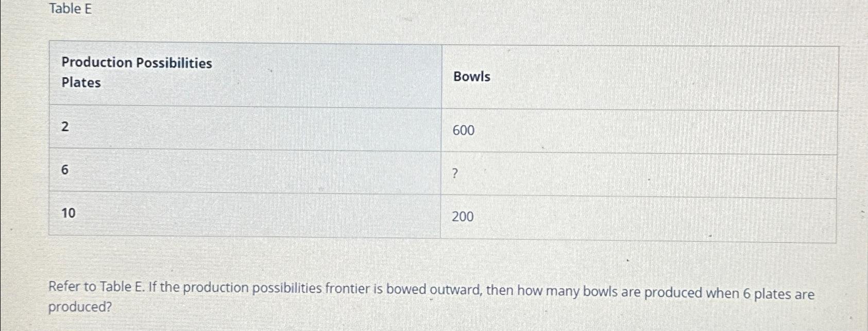Click the final word "produced?"
The image size is (868, 331).
[x=80, y=307]
